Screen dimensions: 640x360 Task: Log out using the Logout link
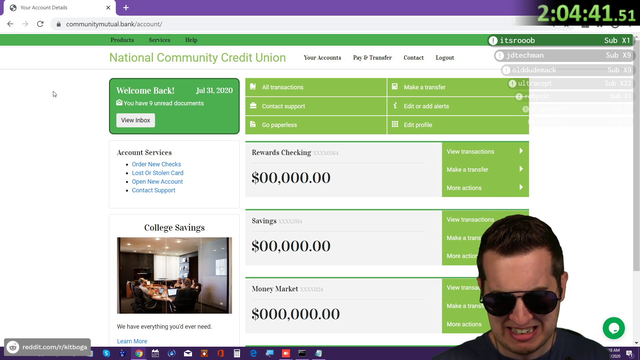click(x=444, y=58)
